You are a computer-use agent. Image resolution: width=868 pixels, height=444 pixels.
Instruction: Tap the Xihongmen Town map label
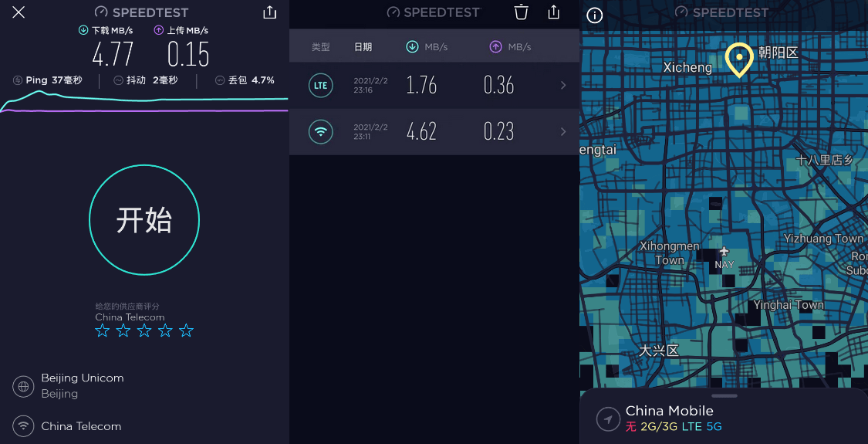(x=670, y=253)
